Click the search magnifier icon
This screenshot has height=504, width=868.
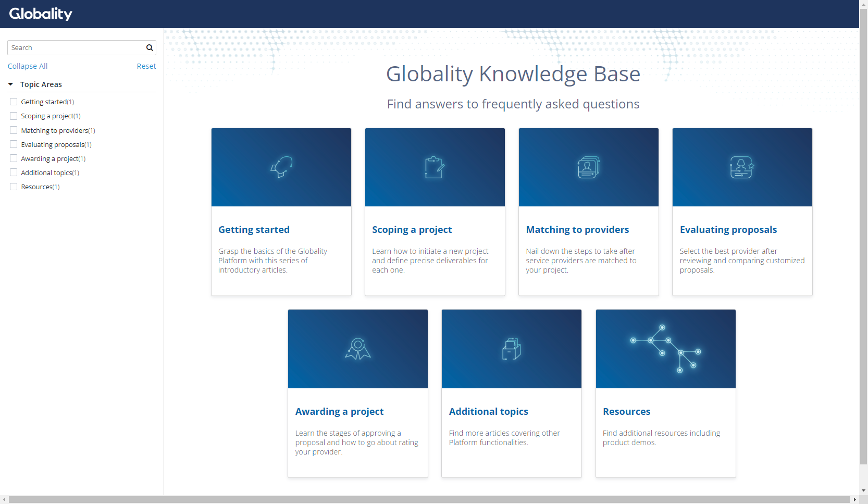pyautogui.click(x=150, y=47)
